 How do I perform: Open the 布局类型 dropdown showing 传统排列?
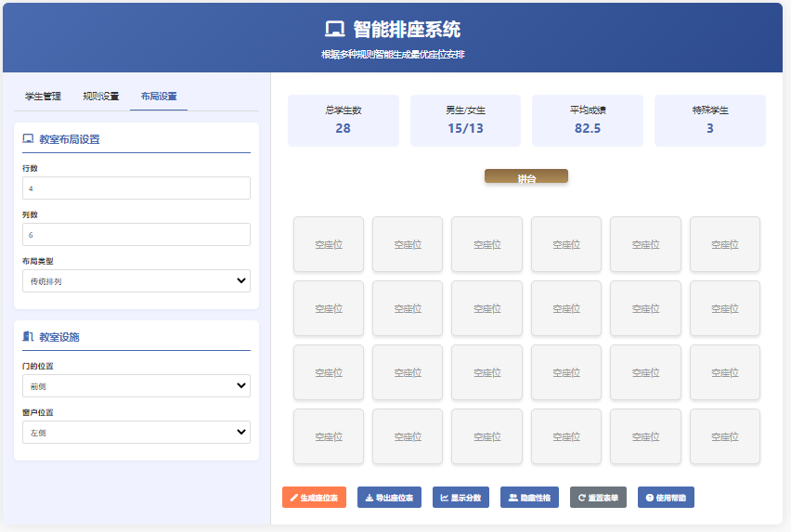click(x=136, y=281)
